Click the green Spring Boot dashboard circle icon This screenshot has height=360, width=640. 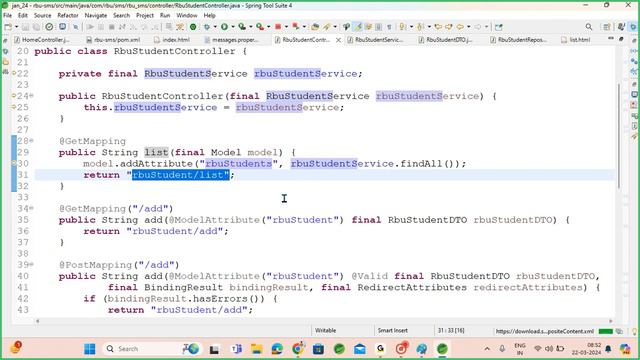pyautogui.click(x=193, y=27)
